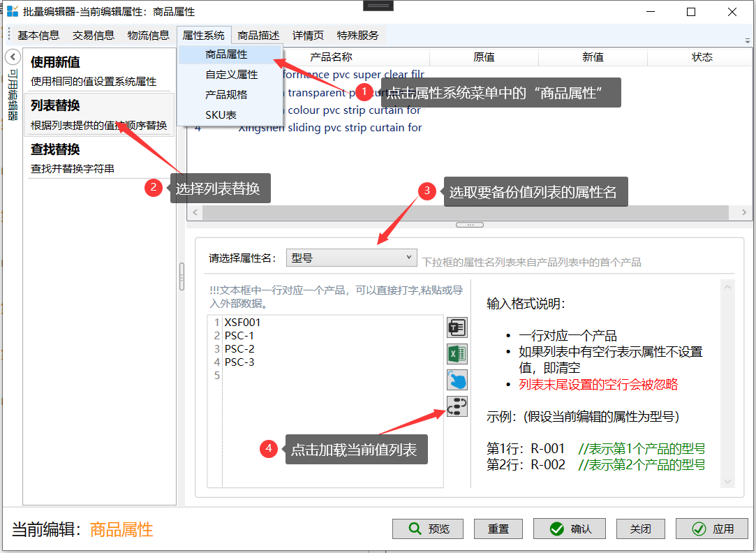Select 商品属性 from the open menu

[226, 54]
